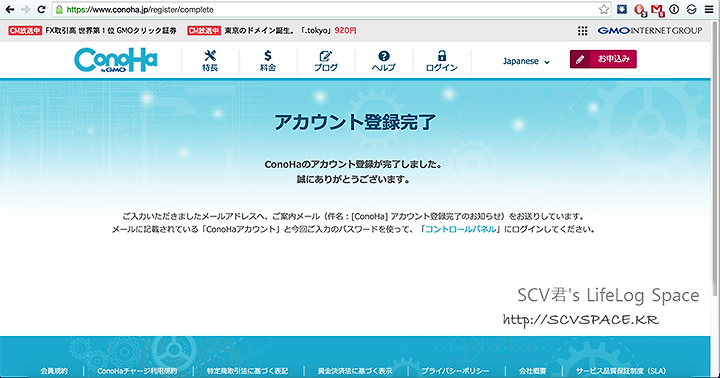The image size is (720, 378).
Task: Click the browser forward arrow
Action: click(x=25, y=9)
